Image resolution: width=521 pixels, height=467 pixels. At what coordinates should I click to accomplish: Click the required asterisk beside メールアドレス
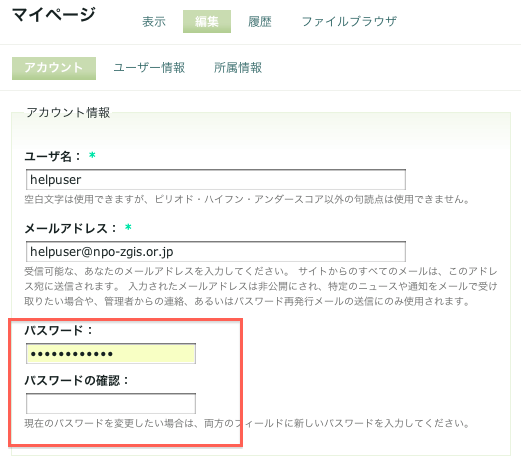point(128,227)
